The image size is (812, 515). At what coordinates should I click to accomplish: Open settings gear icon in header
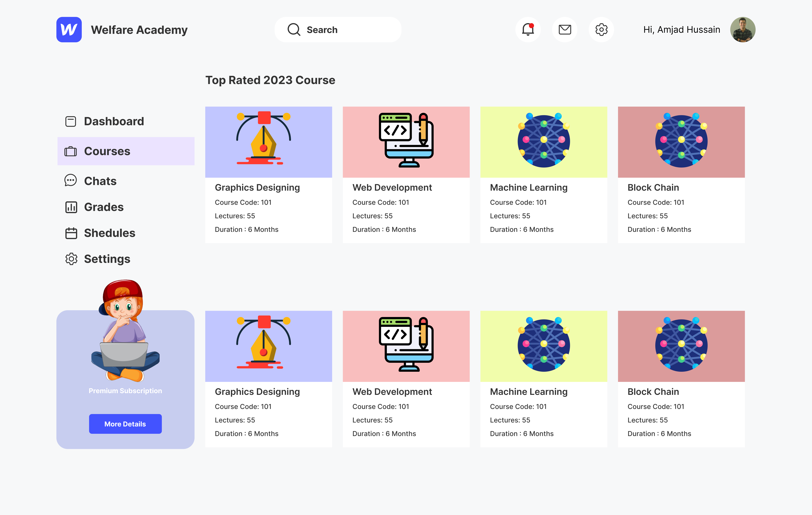(601, 30)
